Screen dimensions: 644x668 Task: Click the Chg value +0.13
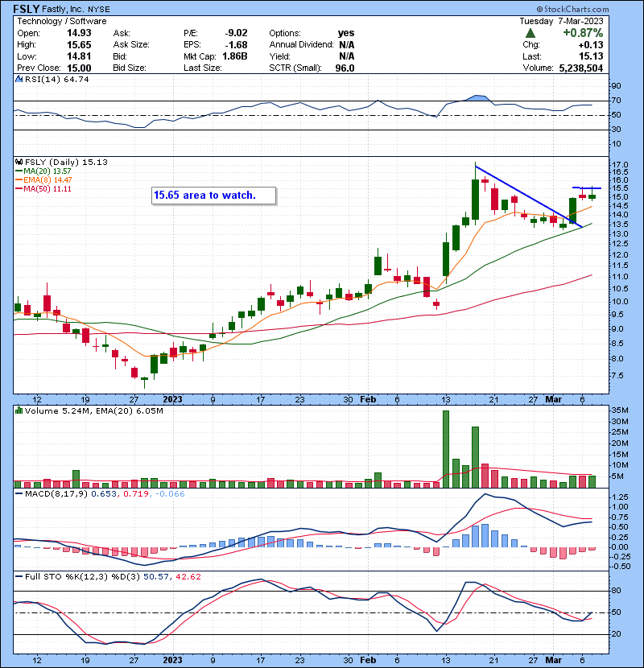(591, 45)
